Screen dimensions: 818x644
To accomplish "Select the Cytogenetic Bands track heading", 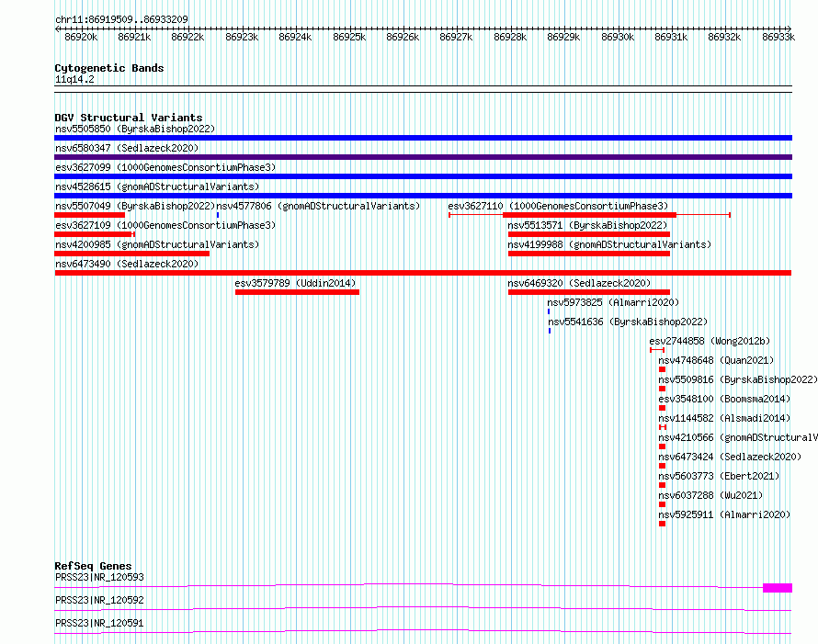I will point(109,68).
